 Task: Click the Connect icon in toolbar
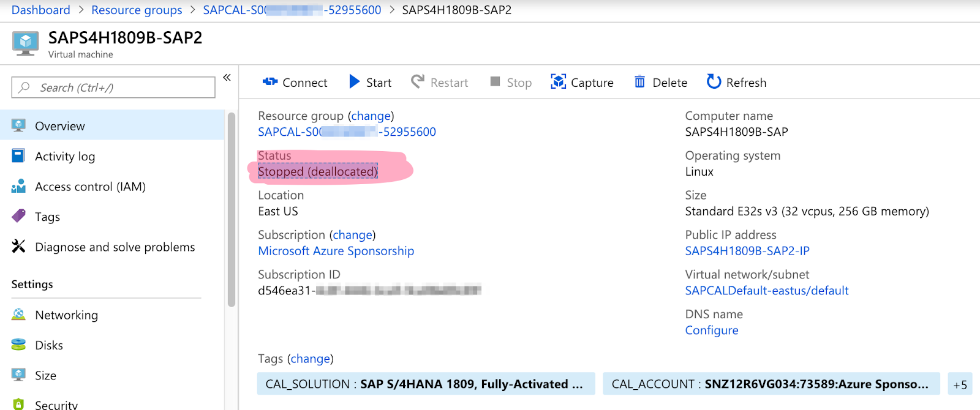[270, 81]
